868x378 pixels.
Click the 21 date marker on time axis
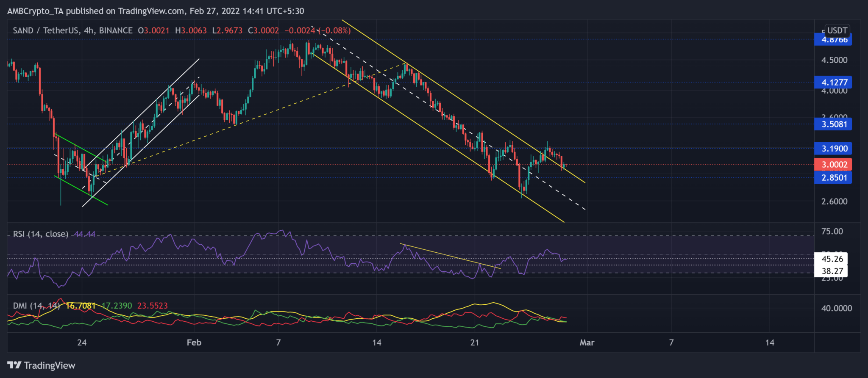click(x=475, y=342)
